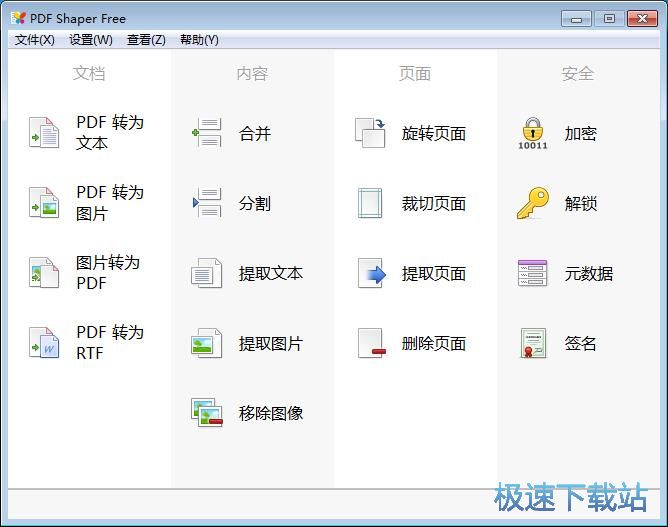Click the 分割 split icon
This screenshot has width=668, height=527.
[207, 202]
